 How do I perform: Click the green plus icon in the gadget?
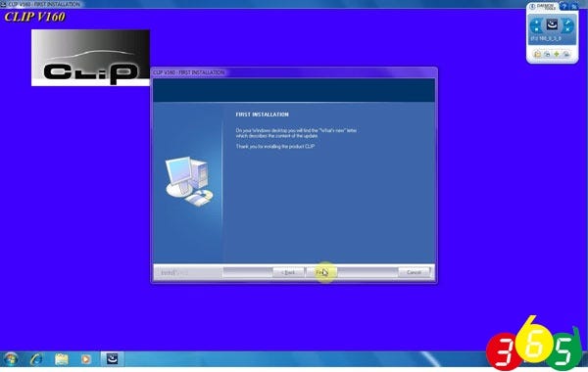tap(557, 54)
